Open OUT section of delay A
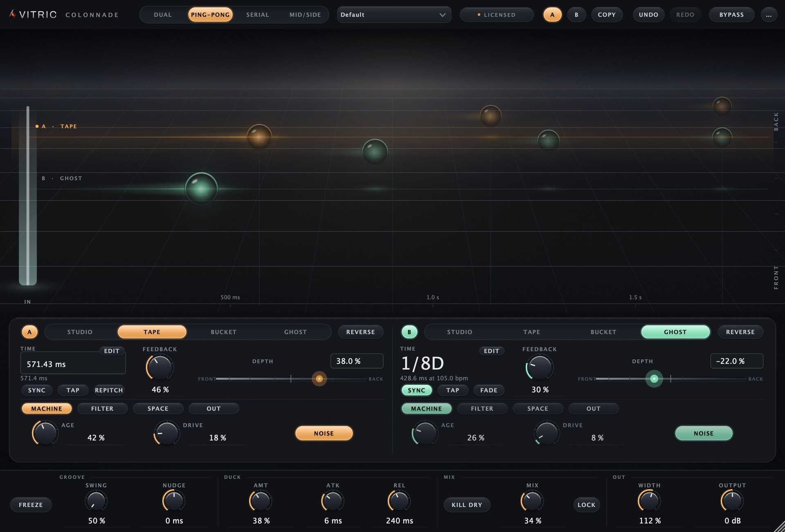Screen dimensions: 785x532 click(x=213, y=409)
